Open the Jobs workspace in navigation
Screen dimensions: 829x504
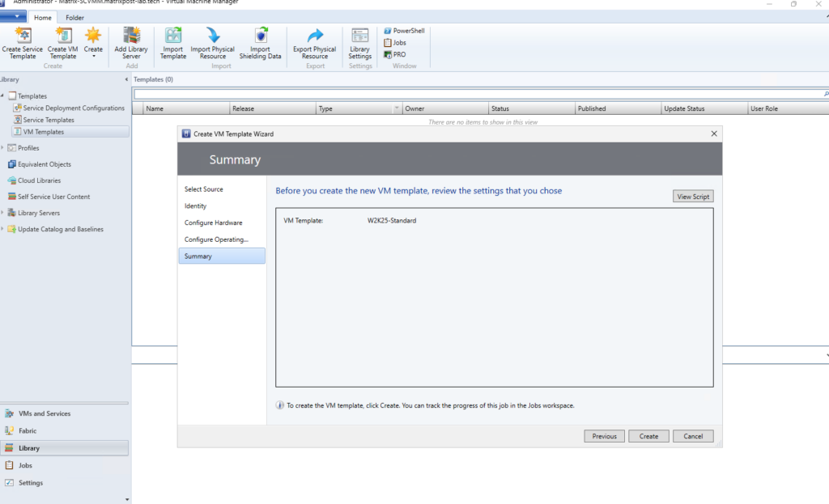(x=64, y=465)
